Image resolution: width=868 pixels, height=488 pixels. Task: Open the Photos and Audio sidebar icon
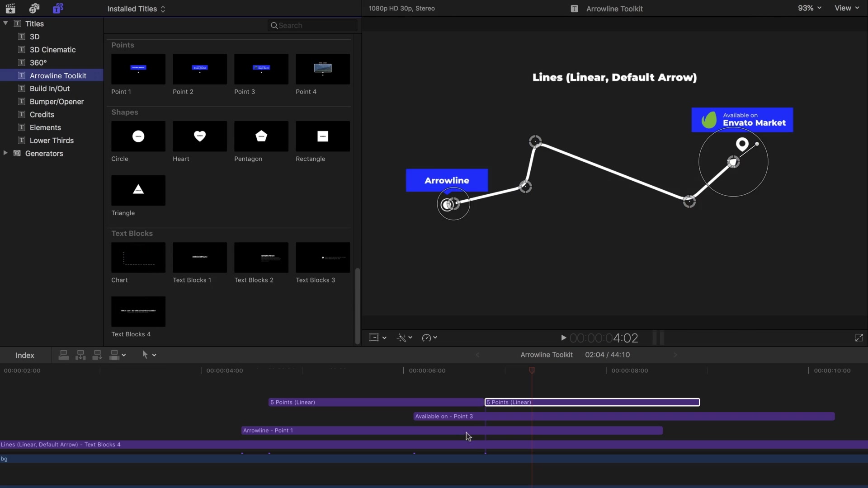[x=34, y=8]
